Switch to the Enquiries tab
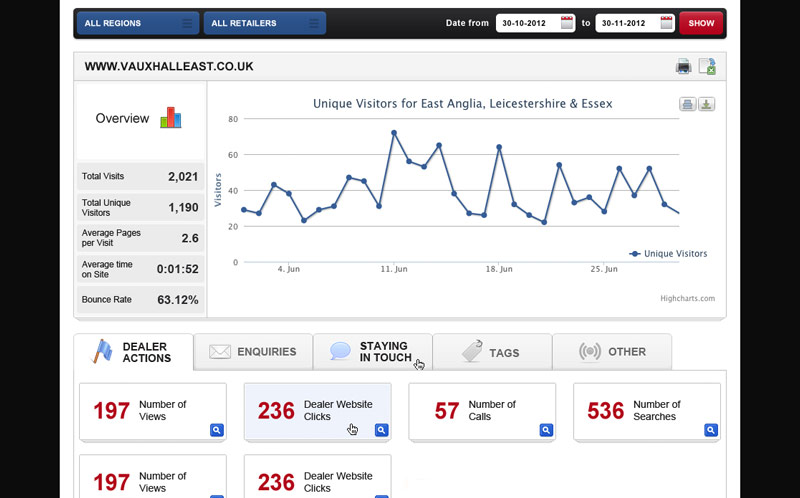Image resolution: width=800 pixels, height=498 pixels. pos(253,352)
